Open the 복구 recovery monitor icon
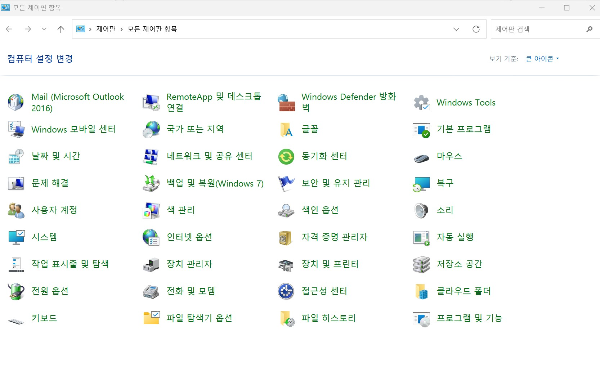Image resolution: width=600 pixels, height=377 pixels. (421, 183)
